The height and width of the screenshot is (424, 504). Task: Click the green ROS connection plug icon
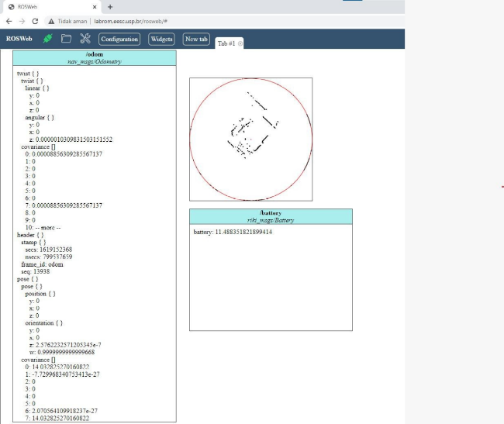(x=48, y=39)
